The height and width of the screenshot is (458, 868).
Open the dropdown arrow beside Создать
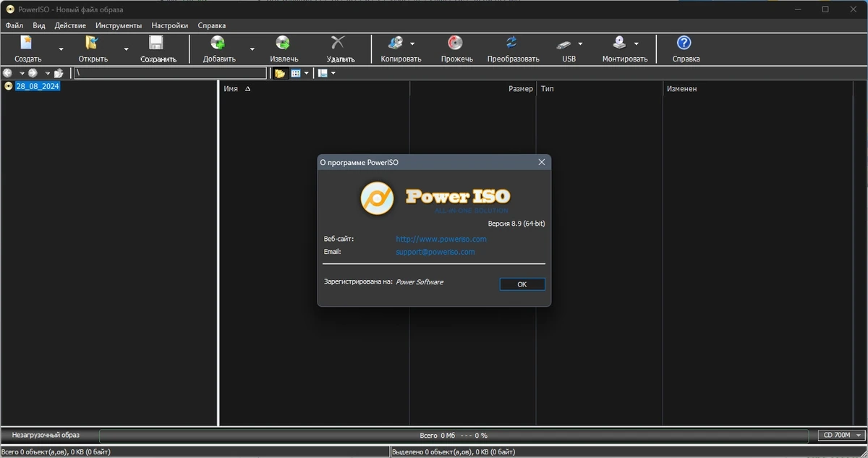tap(61, 49)
